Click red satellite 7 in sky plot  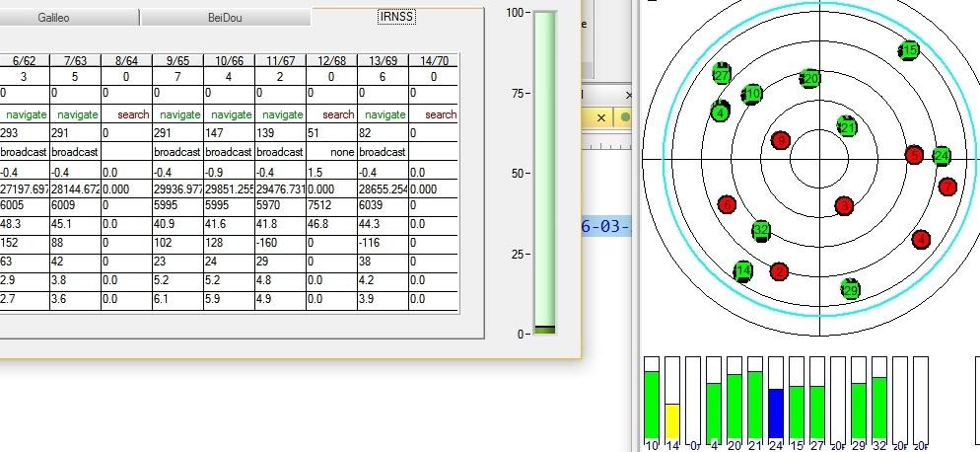click(x=947, y=186)
